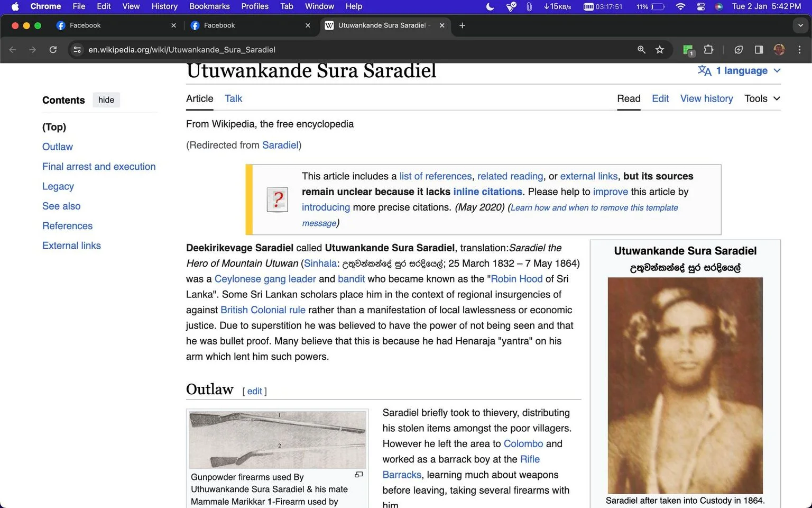The image size is (812, 508).
Task: Jump to Final arrest and execution section
Action: click(x=99, y=167)
